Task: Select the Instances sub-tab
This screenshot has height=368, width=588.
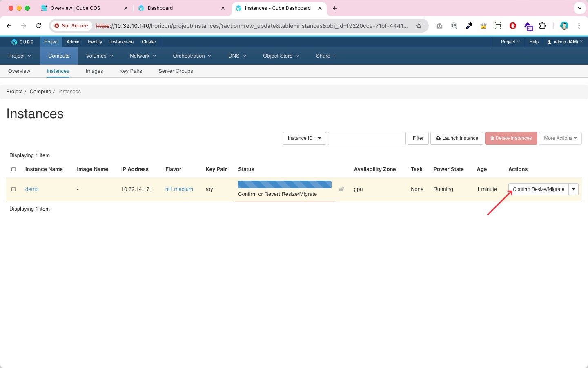Action: tap(58, 71)
